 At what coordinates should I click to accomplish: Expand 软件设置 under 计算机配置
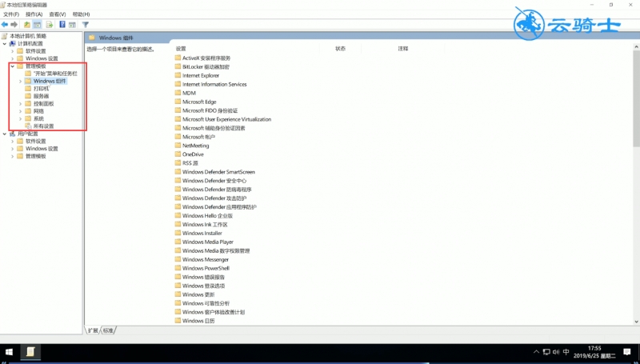coord(12,51)
